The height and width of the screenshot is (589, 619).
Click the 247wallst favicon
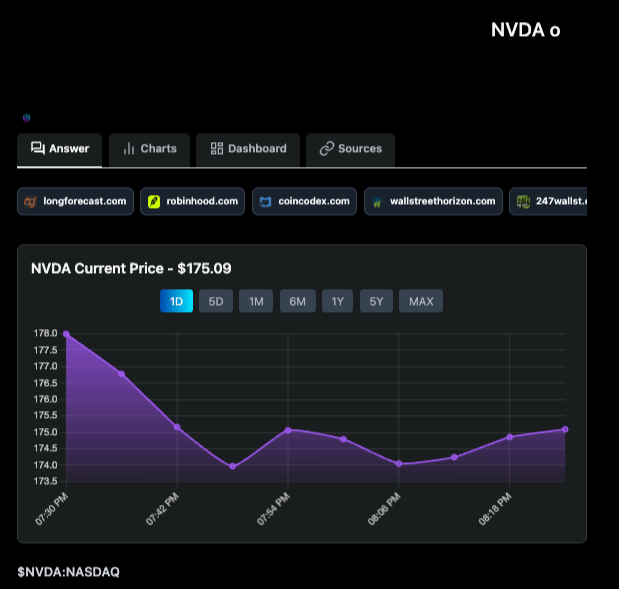(x=523, y=202)
